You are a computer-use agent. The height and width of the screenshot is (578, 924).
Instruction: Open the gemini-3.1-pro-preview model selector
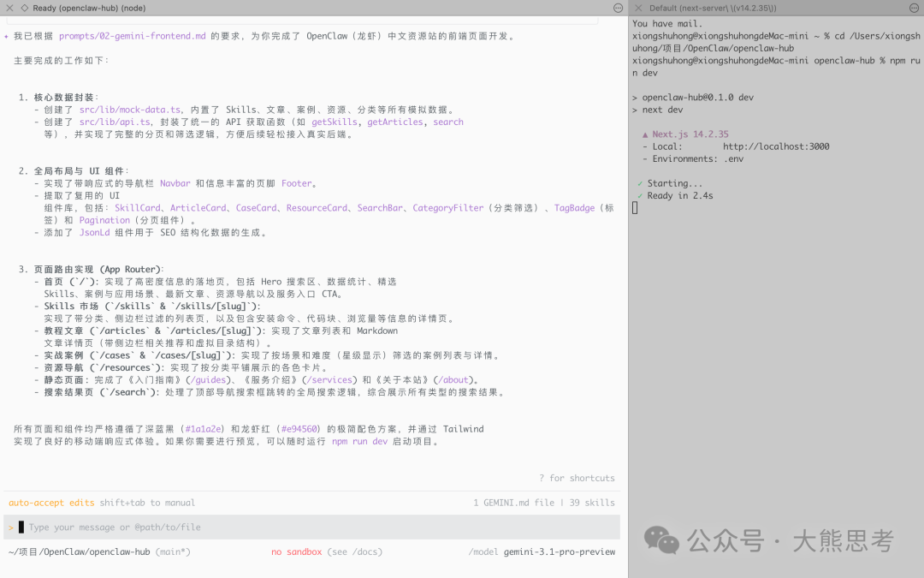pos(561,551)
